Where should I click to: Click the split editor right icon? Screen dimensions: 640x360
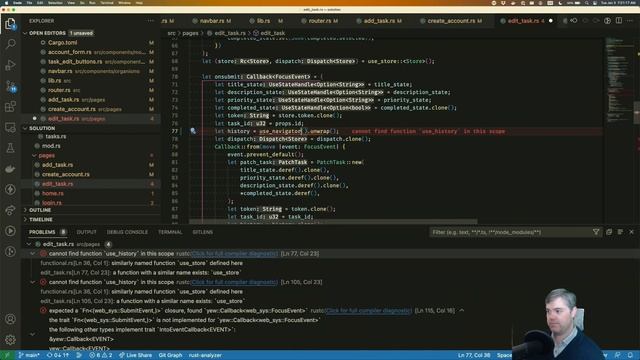pyautogui.click(x=619, y=20)
